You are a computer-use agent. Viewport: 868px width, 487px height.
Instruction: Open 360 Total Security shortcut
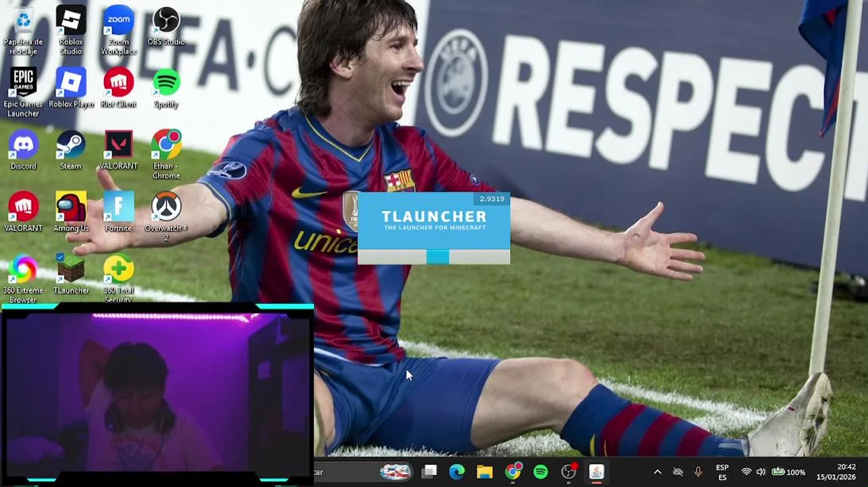[118, 279]
